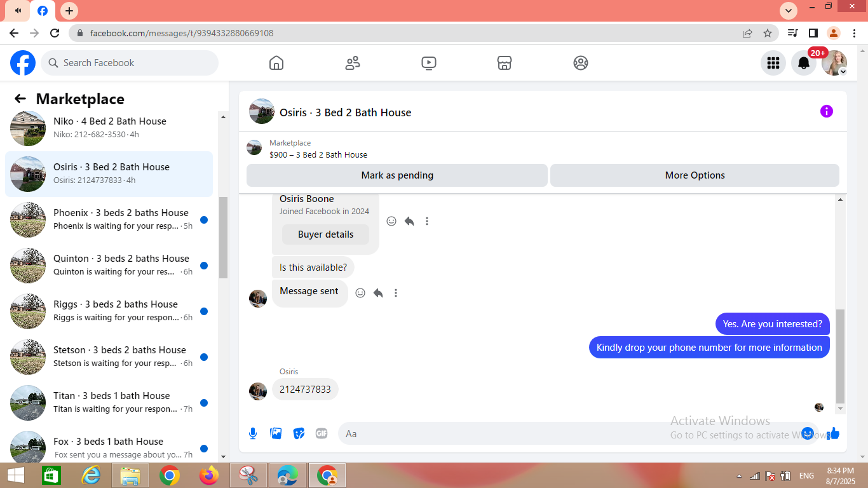Screen dimensions: 868x488
Task: Open the Friends icon in top navigation
Action: click(353, 63)
